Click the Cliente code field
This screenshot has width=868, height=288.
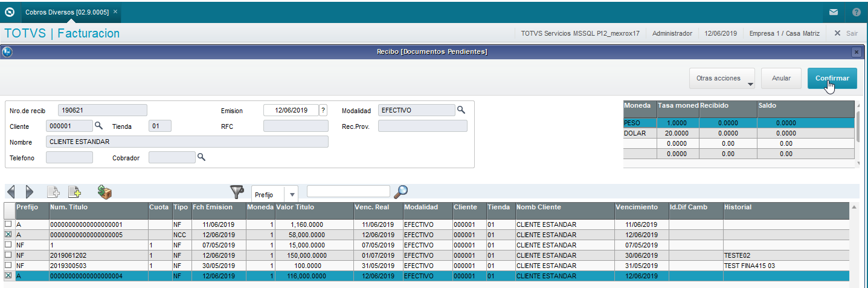point(69,126)
